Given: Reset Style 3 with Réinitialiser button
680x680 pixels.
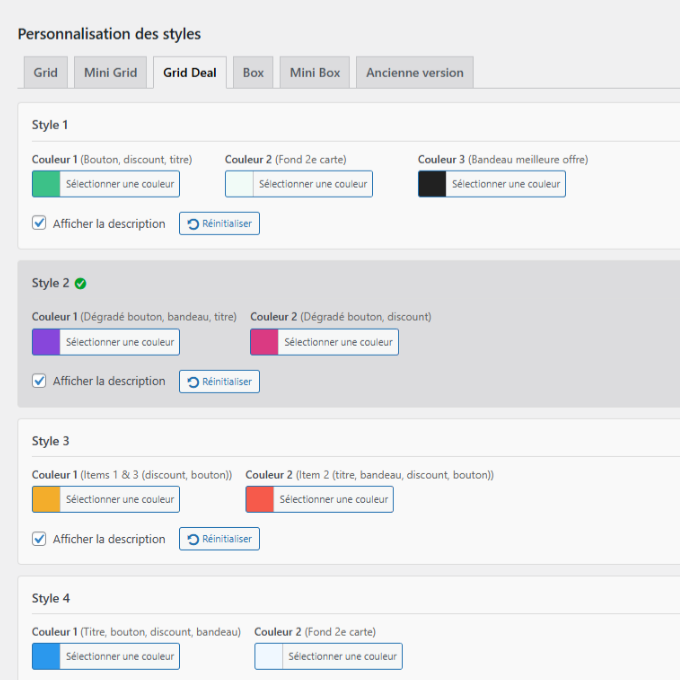Looking at the screenshot, I should (x=219, y=539).
